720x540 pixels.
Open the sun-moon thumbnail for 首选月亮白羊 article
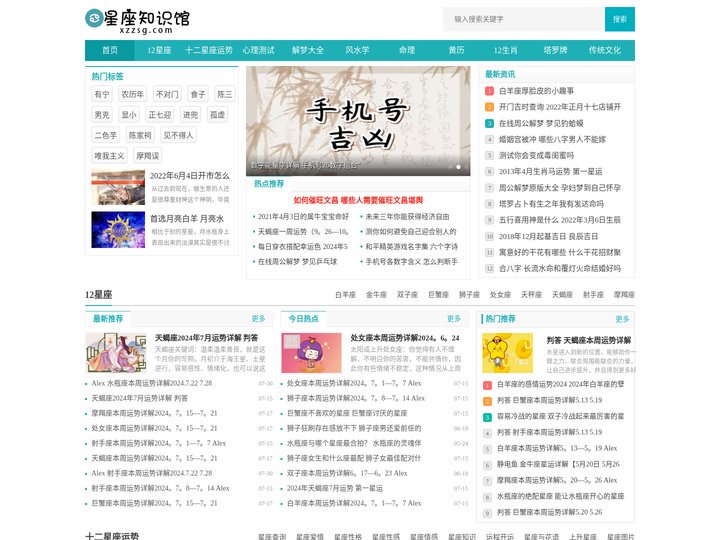(x=118, y=230)
